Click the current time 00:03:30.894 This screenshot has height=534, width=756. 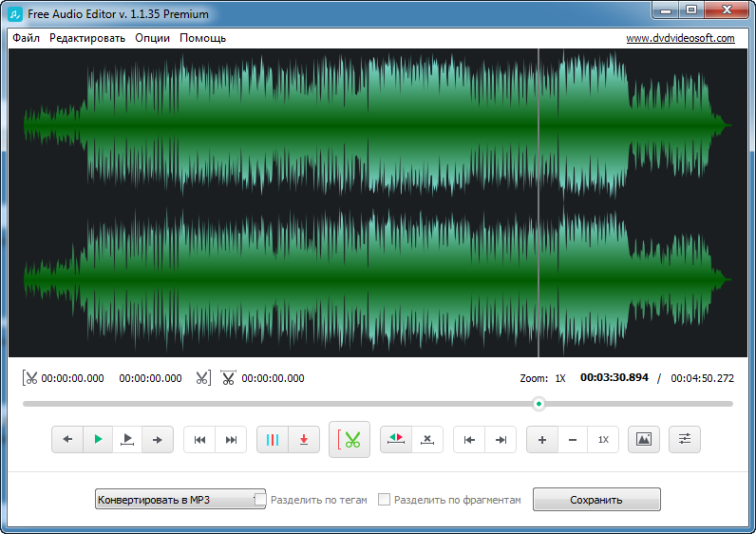pyautogui.click(x=614, y=378)
